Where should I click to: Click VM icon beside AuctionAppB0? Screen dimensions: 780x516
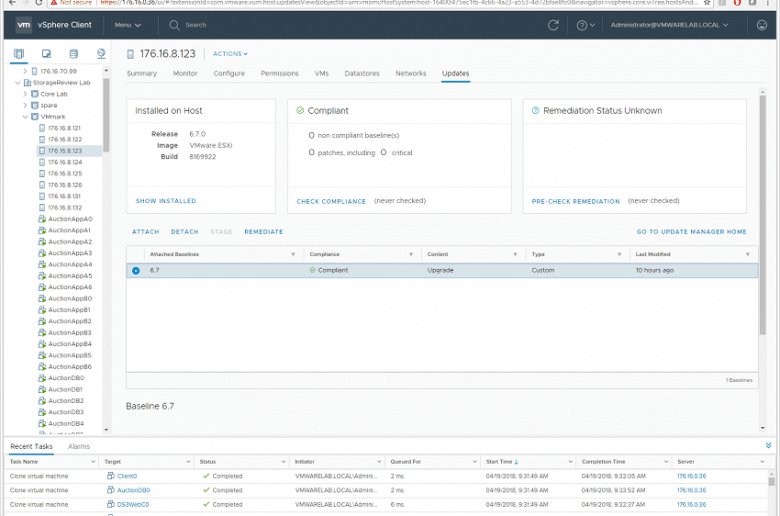point(42,299)
